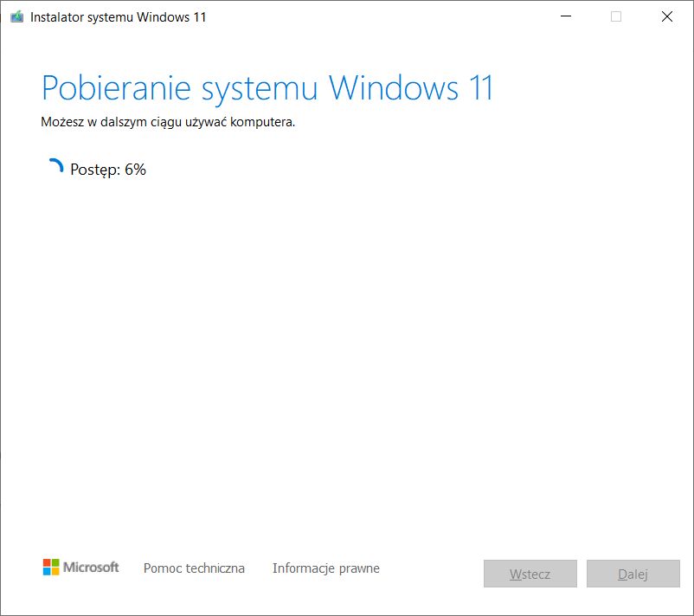Screen dimensions: 694x616
Task: Open the "Pomoc techniczna" link
Action: click(x=194, y=568)
